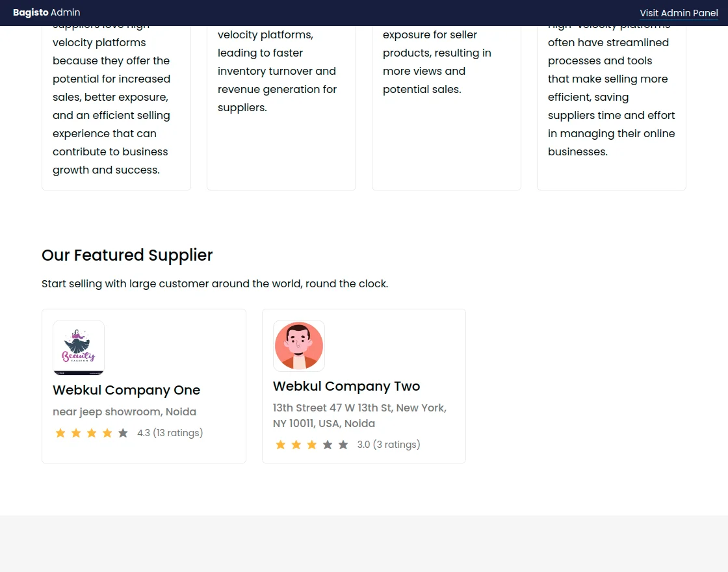Click the fifth star for Webkul Company One

click(123, 432)
